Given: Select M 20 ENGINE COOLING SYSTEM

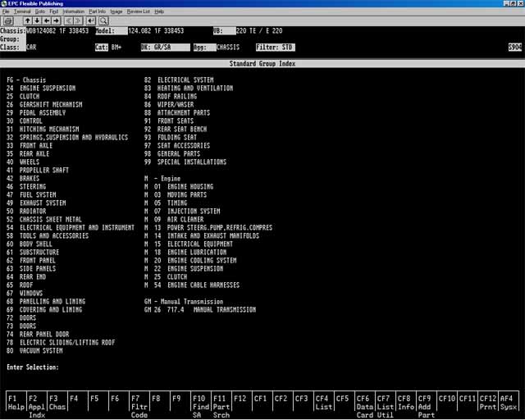Looking at the screenshot, I should (x=190, y=261).
